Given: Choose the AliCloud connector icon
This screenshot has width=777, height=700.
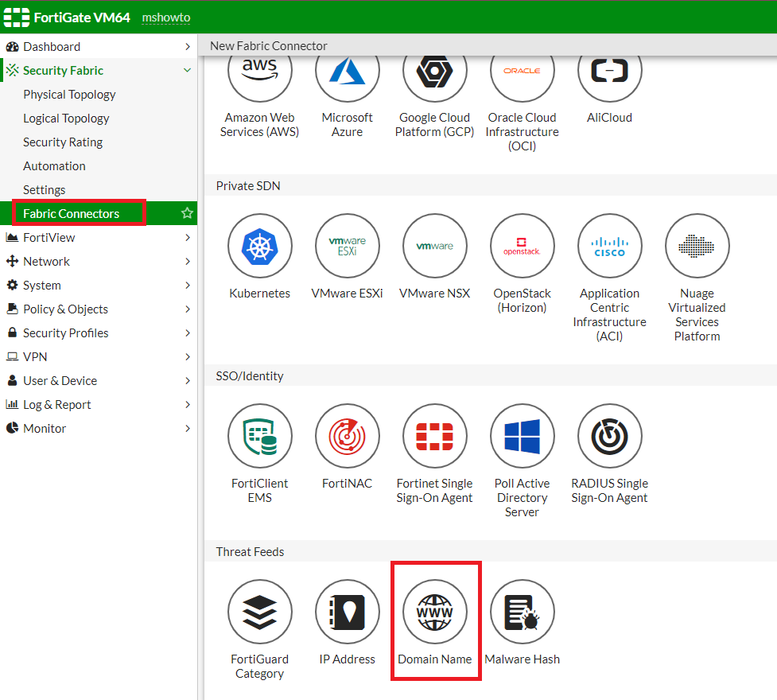Looking at the screenshot, I should tap(609, 74).
